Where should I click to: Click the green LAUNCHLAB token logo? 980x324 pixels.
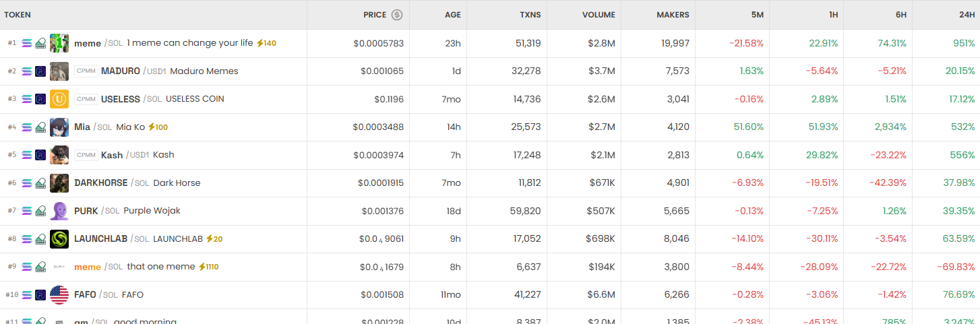tap(59, 239)
